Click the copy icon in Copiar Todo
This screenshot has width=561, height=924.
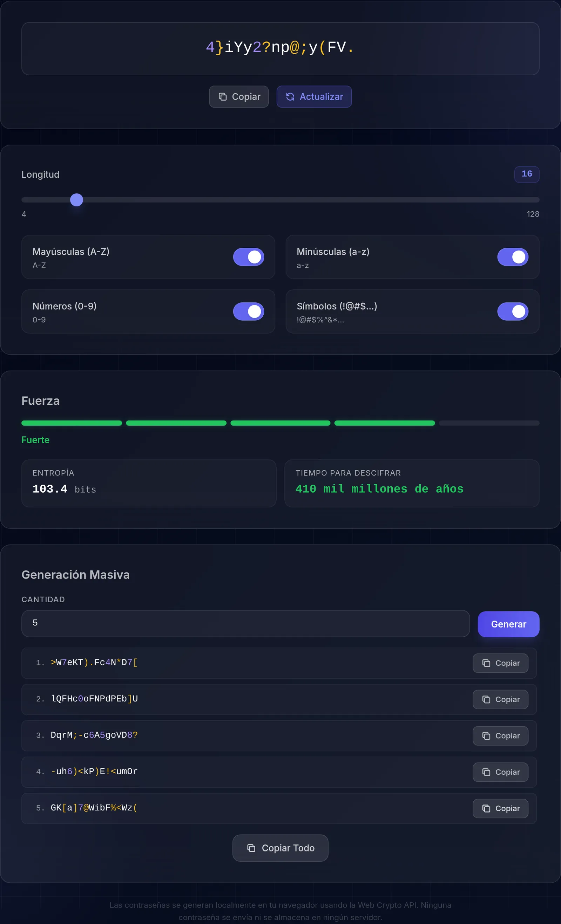coord(251,848)
